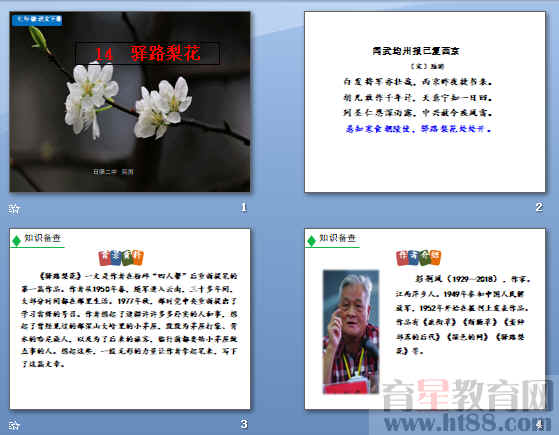Screen dimensions: 559x435
Task: Click the colorful tag banner on slide 4
Action: point(419,257)
